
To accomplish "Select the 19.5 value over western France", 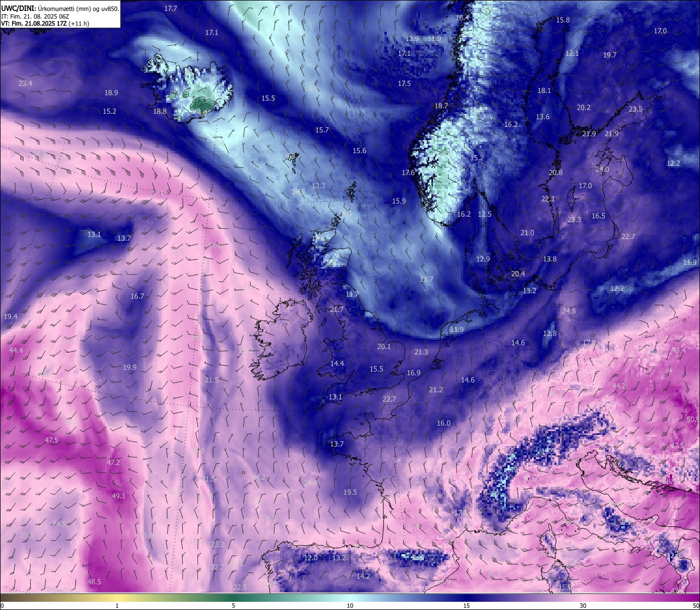I will [350, 492].
